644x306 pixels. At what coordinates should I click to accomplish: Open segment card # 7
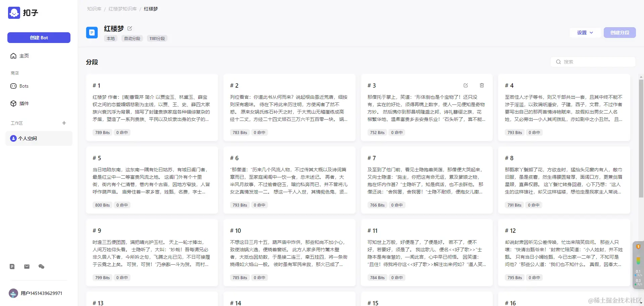(427, 180)
